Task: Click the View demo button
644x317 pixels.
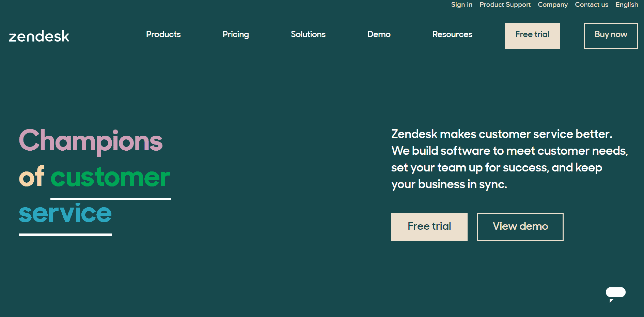Action: (x=520, y=227)
